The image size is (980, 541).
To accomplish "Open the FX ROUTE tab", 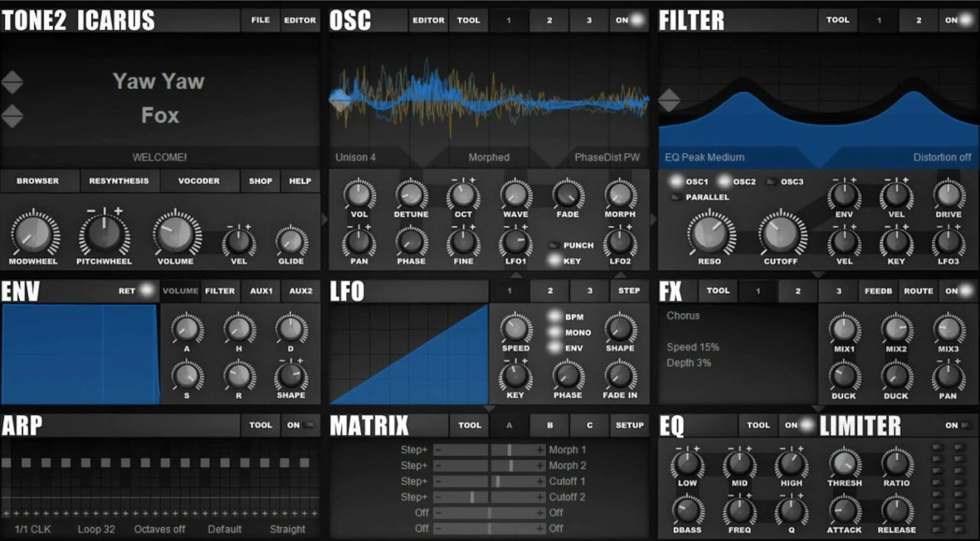I will click(x=918, y=291).
